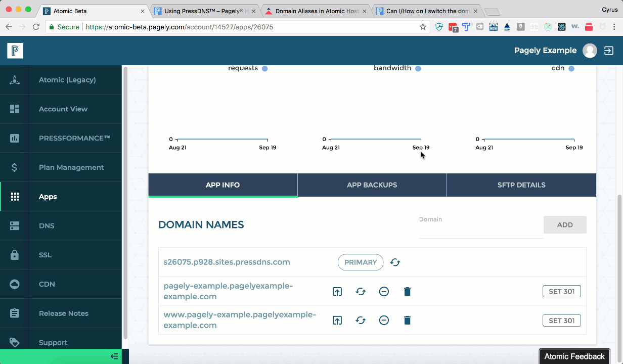The height and width of the screenshot is (364, 623).
Task: Set 301 for www.pagely-example domain
Action: click(x=562, y=321)
